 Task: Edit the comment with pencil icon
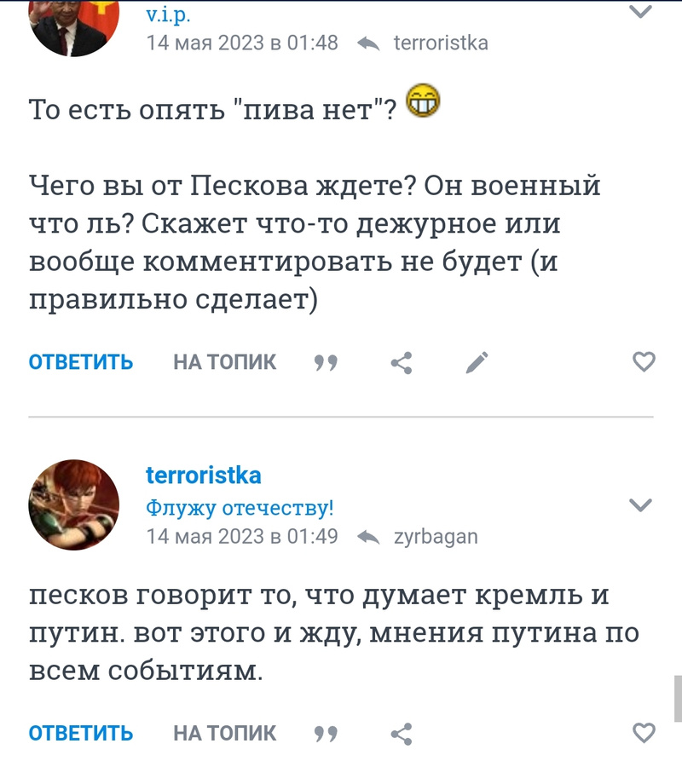click(x=477, y=363)
